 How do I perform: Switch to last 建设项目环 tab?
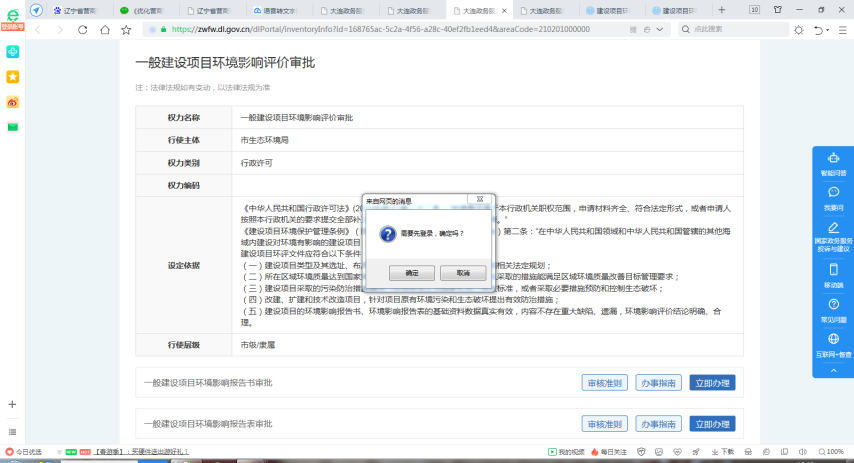click(677, 10)
